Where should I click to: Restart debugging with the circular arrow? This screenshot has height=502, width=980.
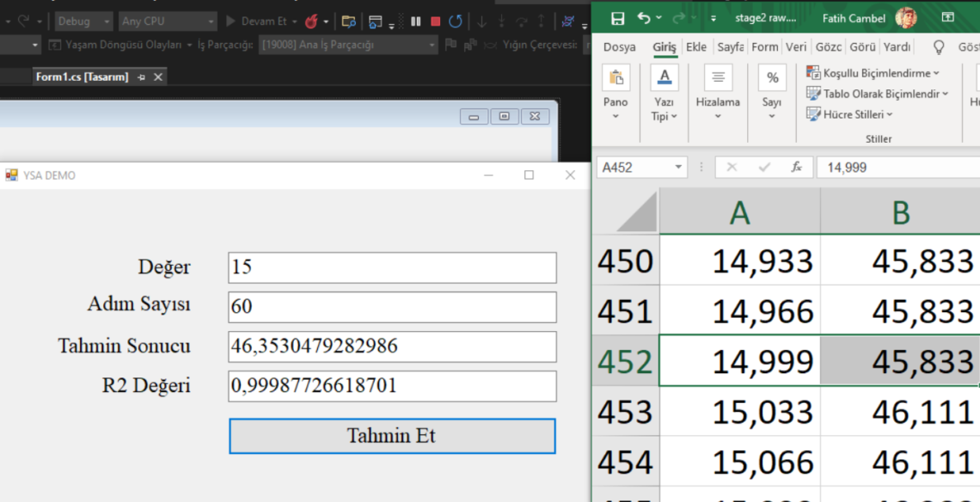[x=456, y=21]
